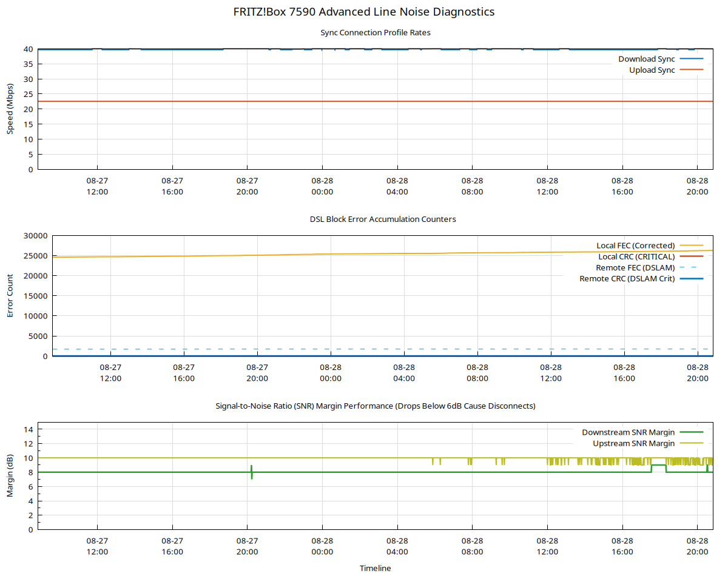Click the 2 tick on the Margin axis
Viewport: 728px width, 576px height.
tap(30, 515)
